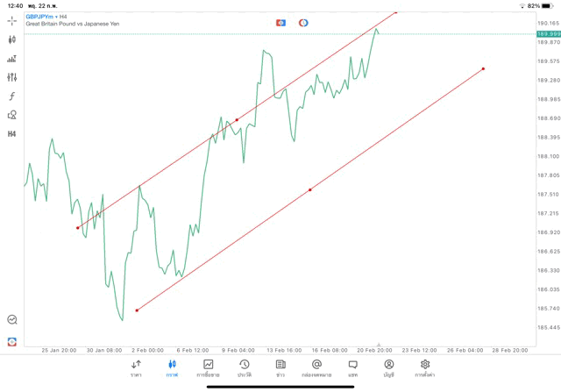561x392 pixels.
Task: Tap the GBPJPYm symbol name
Action: click(41, 17)
